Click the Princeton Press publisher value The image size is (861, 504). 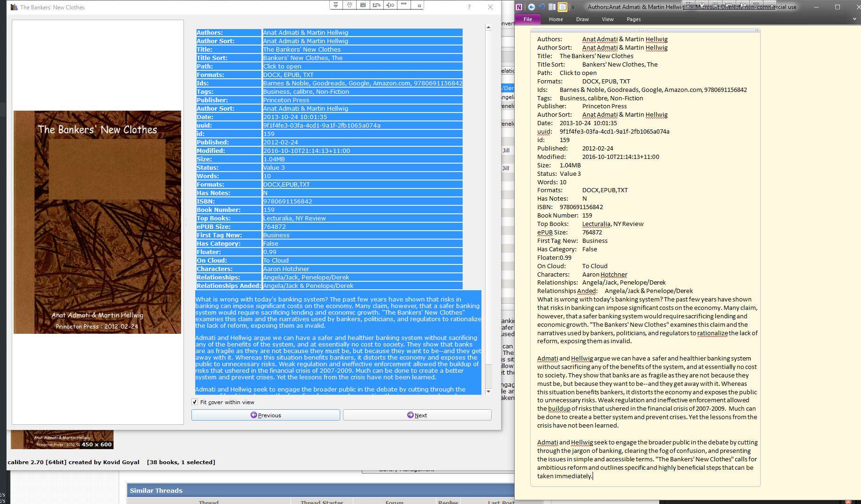[286, 100]
